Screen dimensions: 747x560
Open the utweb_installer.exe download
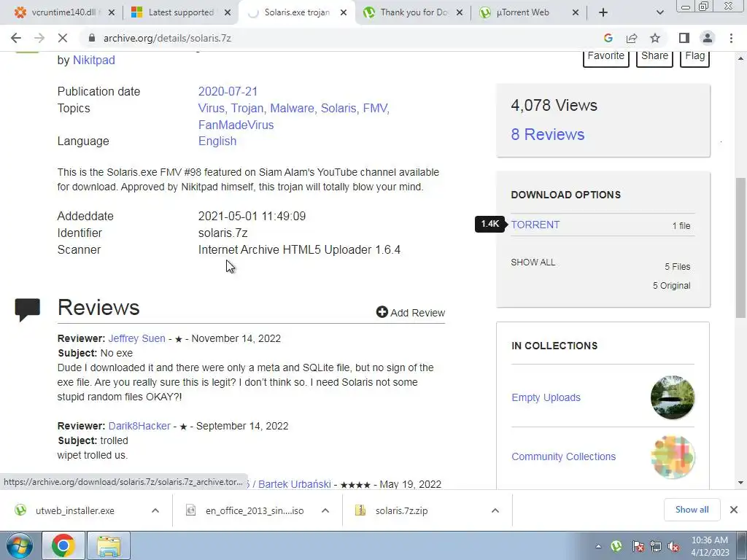coord(75,510)
